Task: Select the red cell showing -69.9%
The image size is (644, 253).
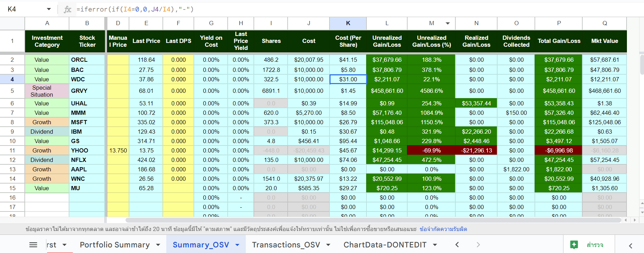Action: [x=432, y=150]
